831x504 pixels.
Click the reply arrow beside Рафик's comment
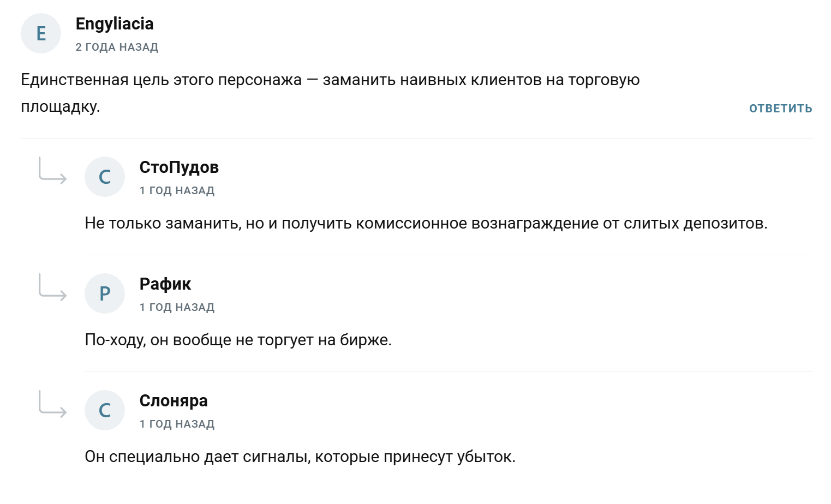click(52, 287)
